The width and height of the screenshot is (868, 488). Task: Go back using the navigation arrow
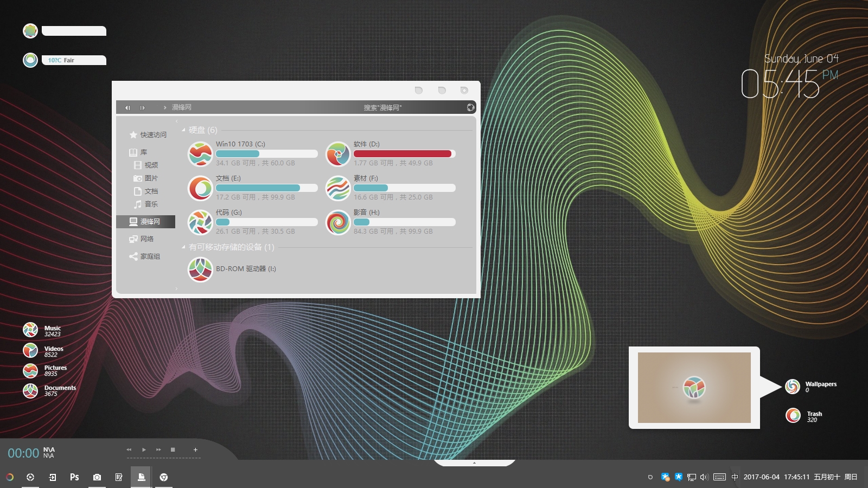pyautogui.click(x=127, y=108)
